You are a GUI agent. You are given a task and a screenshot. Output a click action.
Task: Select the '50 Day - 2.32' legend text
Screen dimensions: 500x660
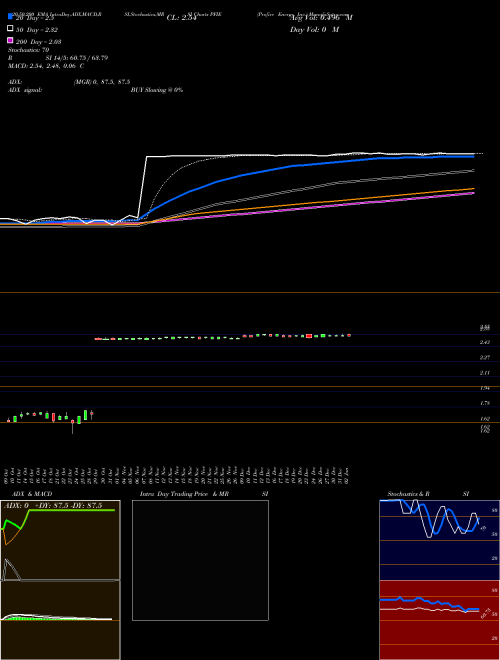pyautogui.click(x=37, y=30)
